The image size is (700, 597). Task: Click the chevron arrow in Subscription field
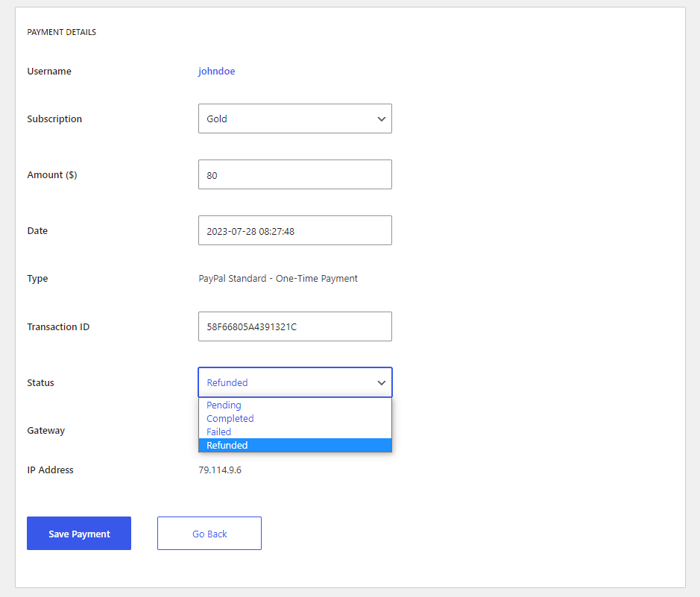point(381,119)
